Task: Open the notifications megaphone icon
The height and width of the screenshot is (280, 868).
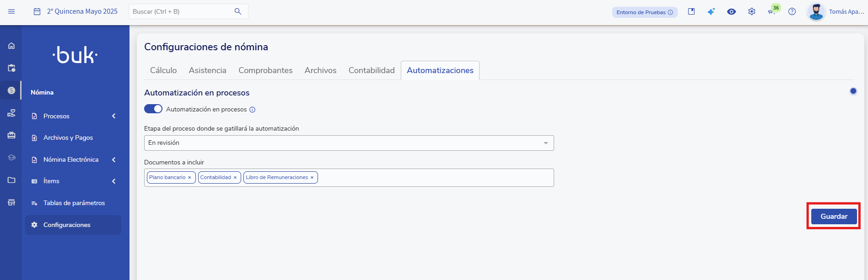Action: click(x=771, y=12)
